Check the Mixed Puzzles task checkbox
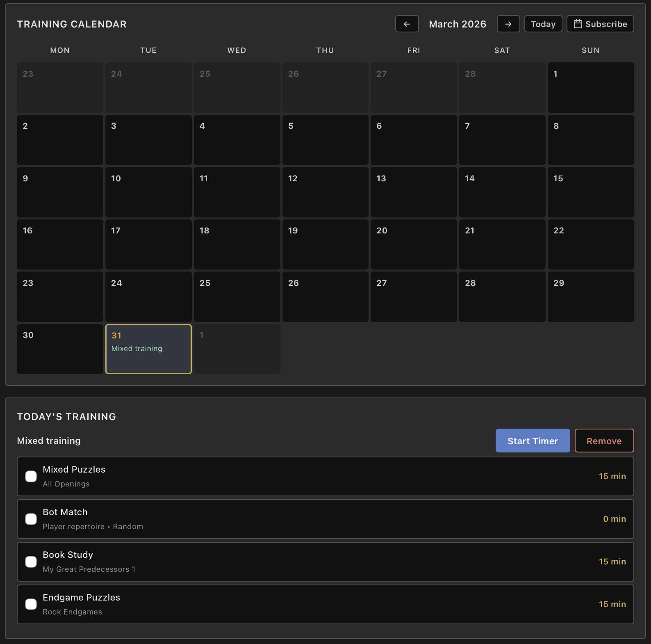The image size is (651, 644). click(x=31, y=476)
